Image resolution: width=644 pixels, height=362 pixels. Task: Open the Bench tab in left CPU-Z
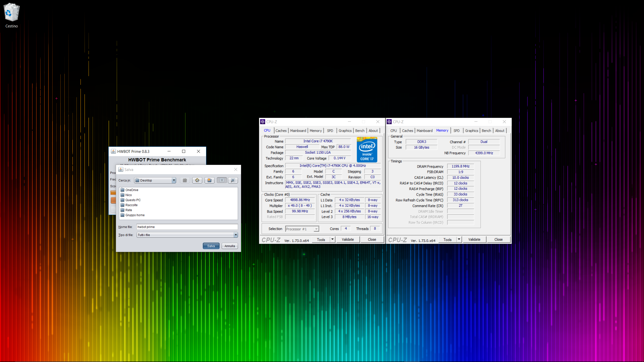360,131
